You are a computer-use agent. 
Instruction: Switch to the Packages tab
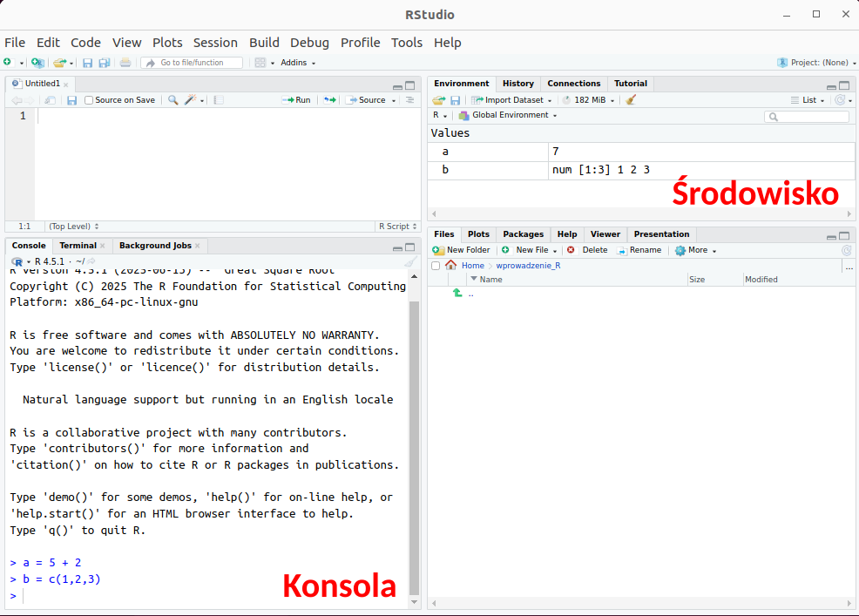click(524, 234)
